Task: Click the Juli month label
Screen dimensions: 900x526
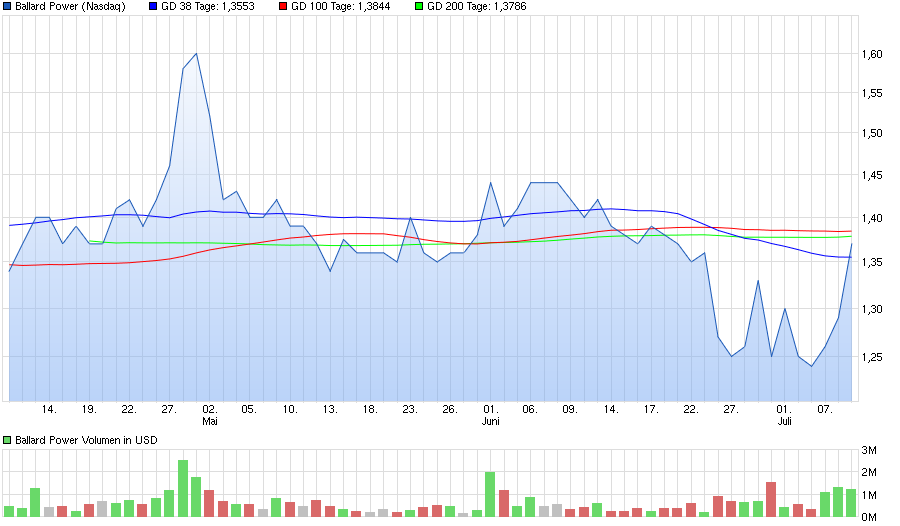Action: click(785, 421)
